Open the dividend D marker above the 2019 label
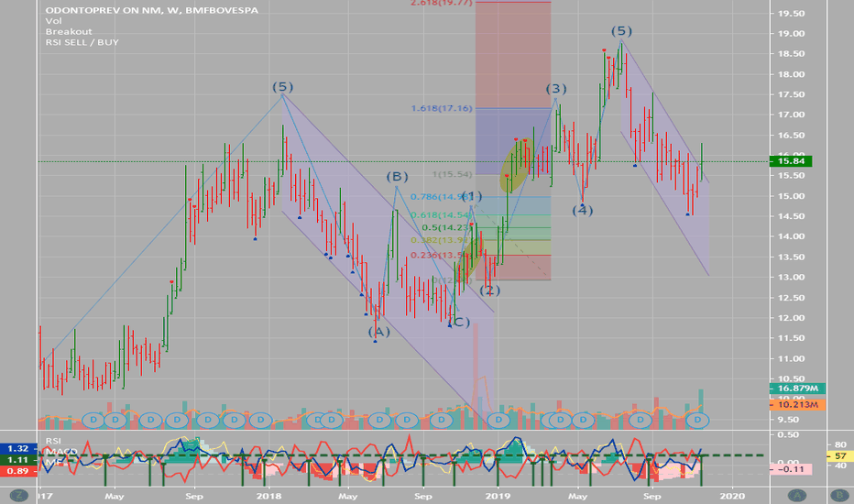Viewport: 854px width, 504px height. click(x=498, y=420)
